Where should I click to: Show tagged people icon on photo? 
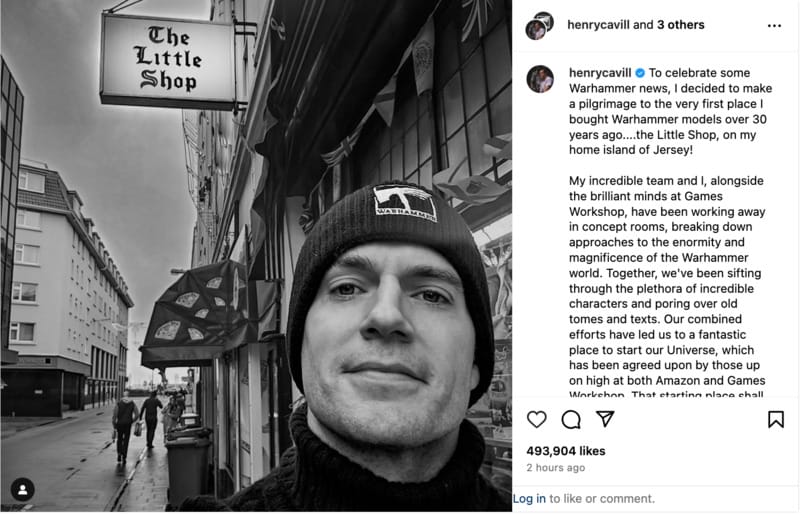coord(22,489)
